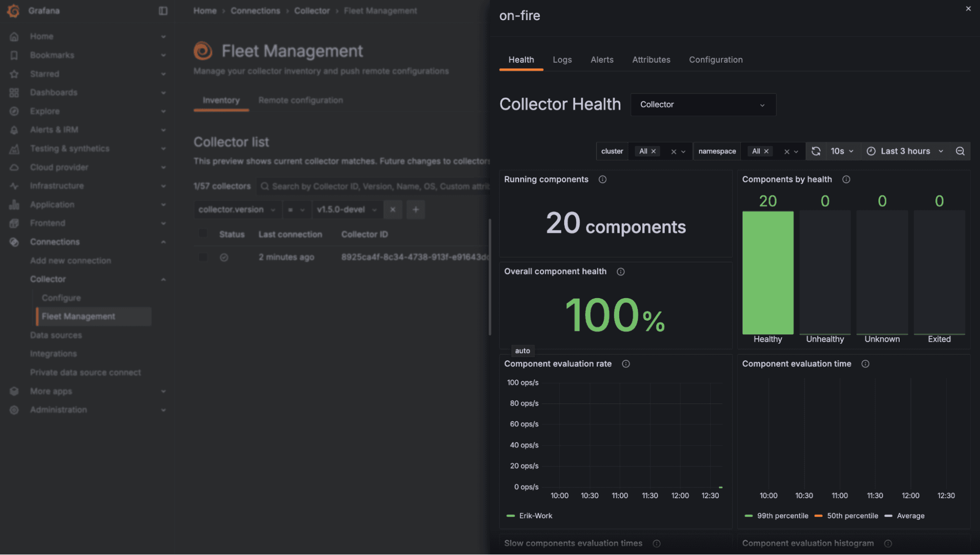Viewport: 980px width, 555px height.
Task: Zoom out the time range
Action: point(959,151)
